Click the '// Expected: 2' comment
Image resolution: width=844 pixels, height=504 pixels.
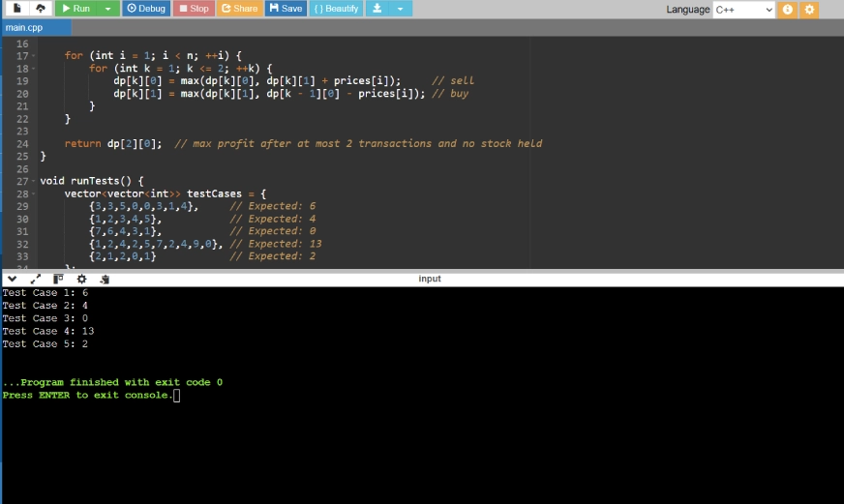(272, 256)
